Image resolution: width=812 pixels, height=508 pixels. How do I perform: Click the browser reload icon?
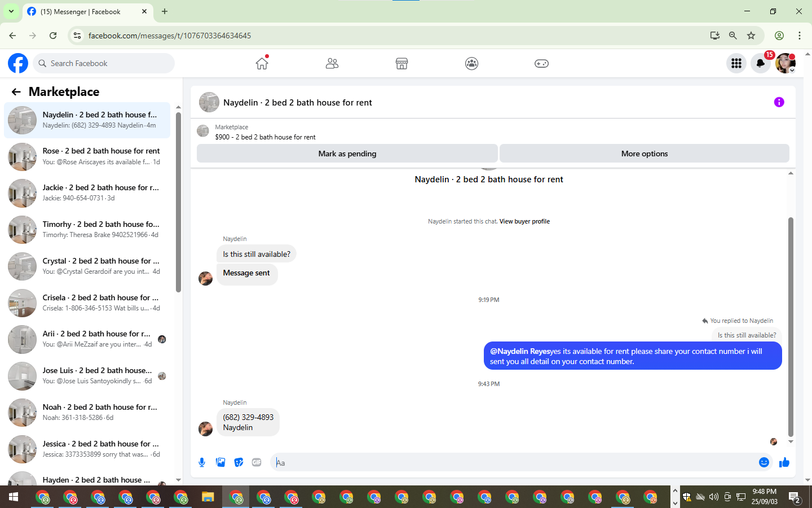point(53,36)
